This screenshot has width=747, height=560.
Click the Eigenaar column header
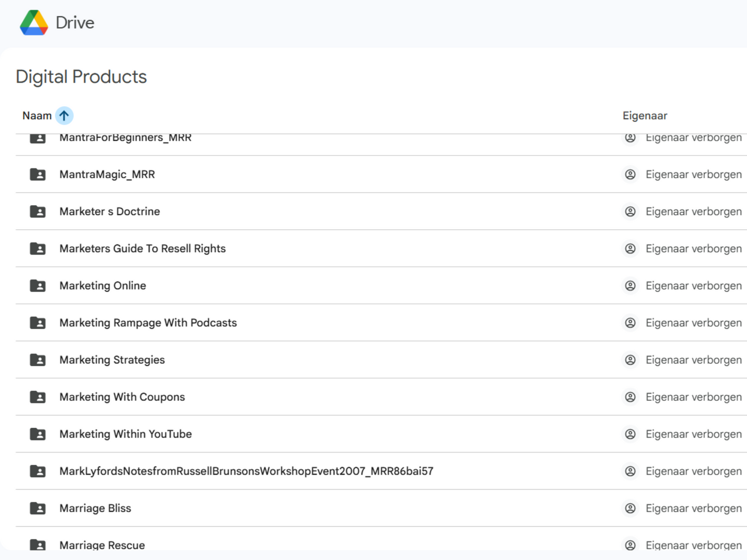645,116
